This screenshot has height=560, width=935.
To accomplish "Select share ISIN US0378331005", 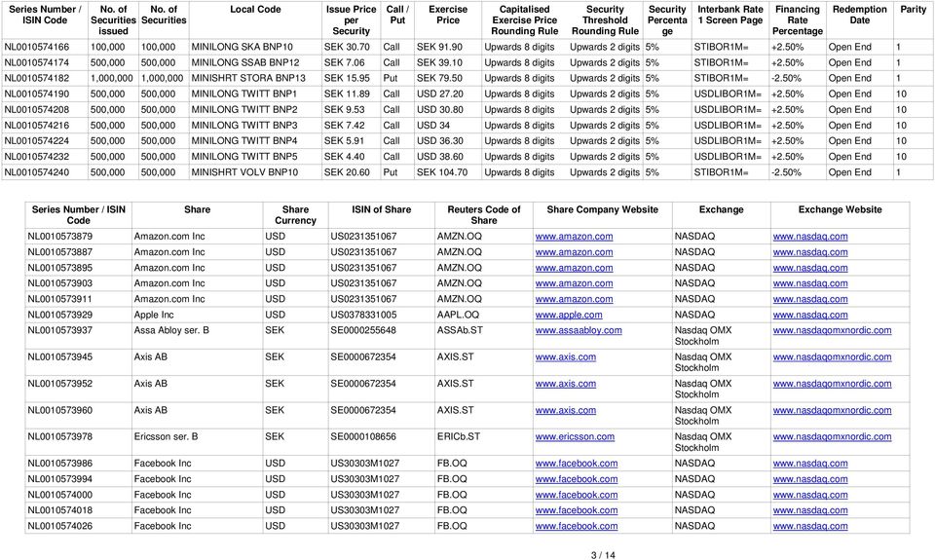I will [x=363, y=315].
